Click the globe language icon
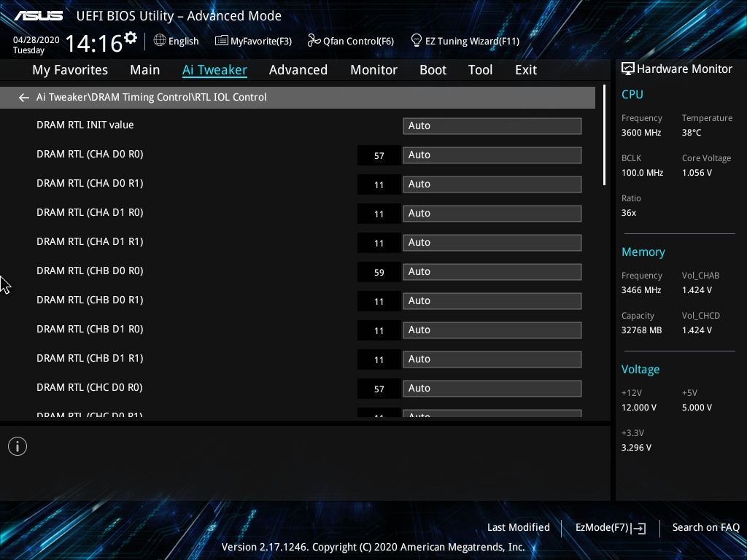The image size is (747, 560). click(x=160, y=41)
